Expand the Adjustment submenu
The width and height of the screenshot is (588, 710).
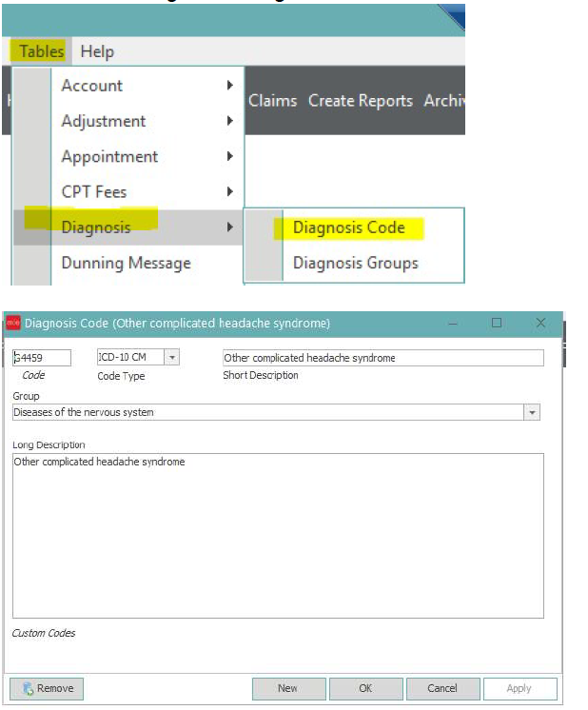point(104,121)
